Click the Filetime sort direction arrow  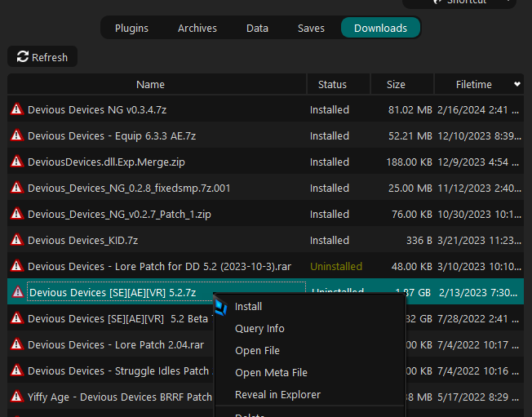click(x=517, y=84)
